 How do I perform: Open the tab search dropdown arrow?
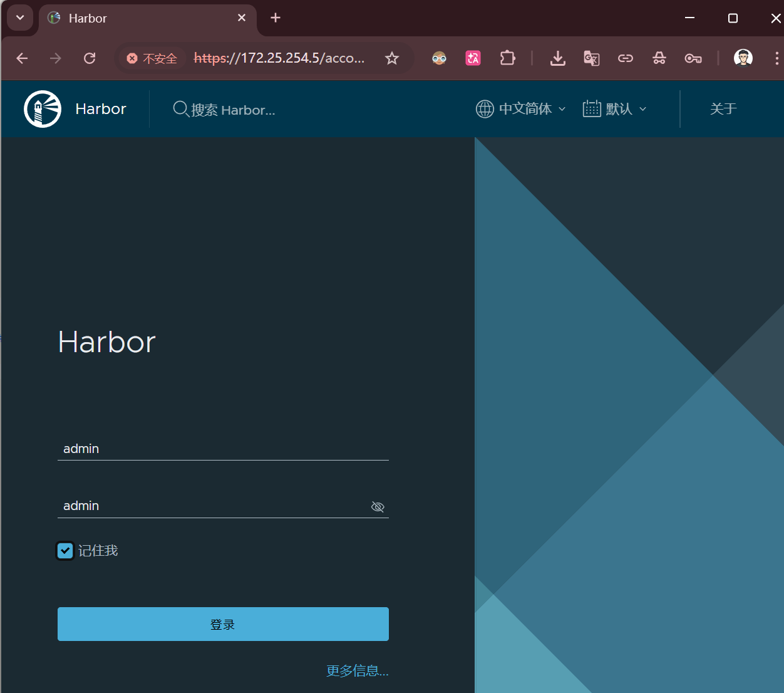(x=20, y=18)
